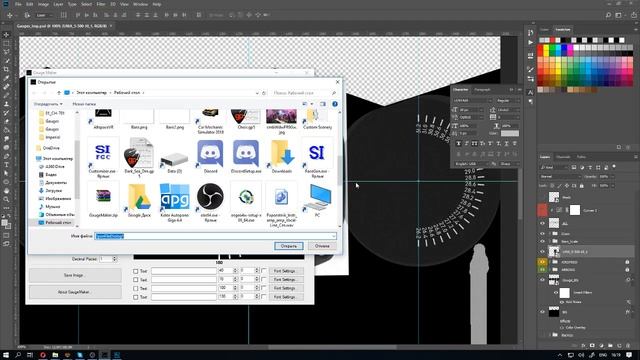Screen dimensions: 640x360
Task: Toggle visibility of Smart Filters
Action: click(x=556, y=293)
